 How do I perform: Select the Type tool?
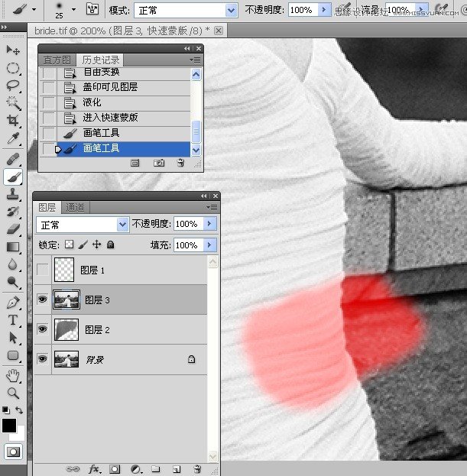13,320
